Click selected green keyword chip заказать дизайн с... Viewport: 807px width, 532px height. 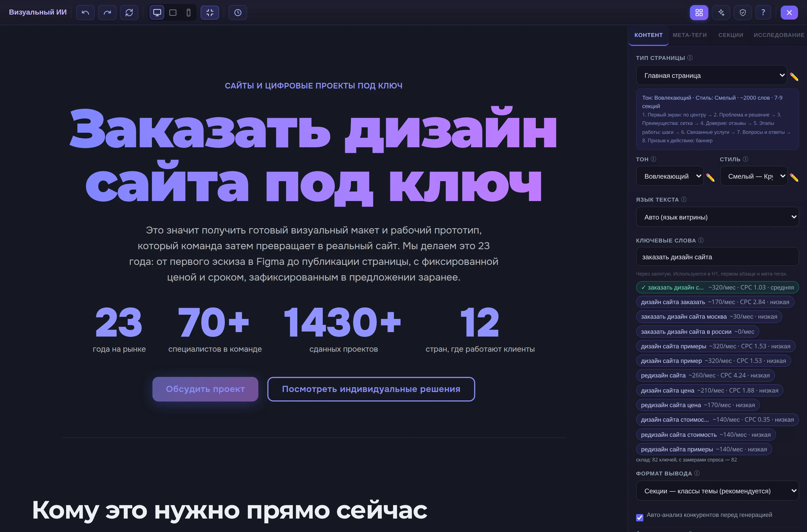[717, 287]
